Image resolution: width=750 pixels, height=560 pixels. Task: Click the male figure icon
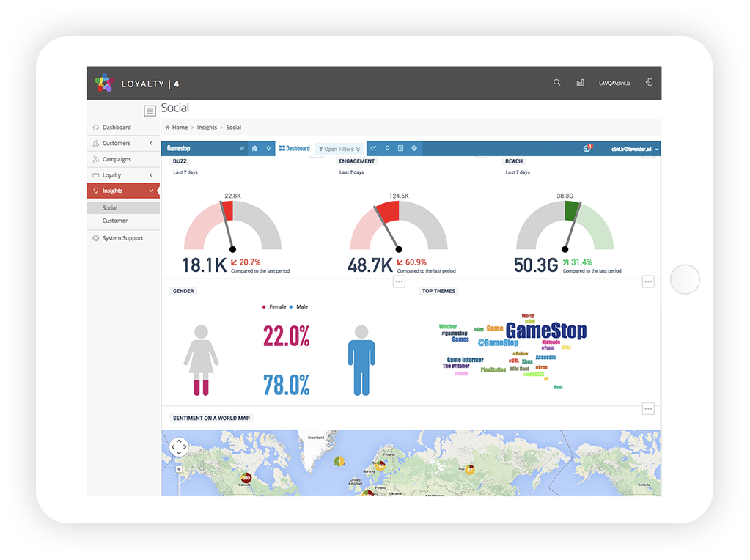(361, 360)
